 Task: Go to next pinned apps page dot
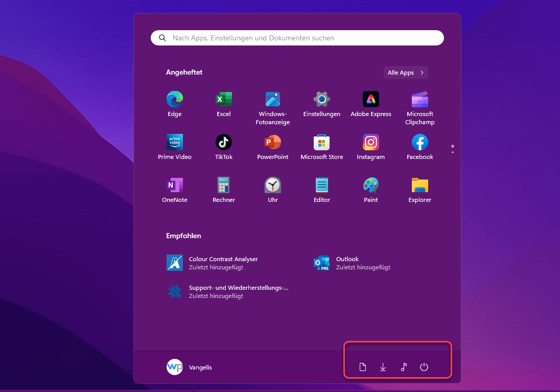tap(453, 153)
